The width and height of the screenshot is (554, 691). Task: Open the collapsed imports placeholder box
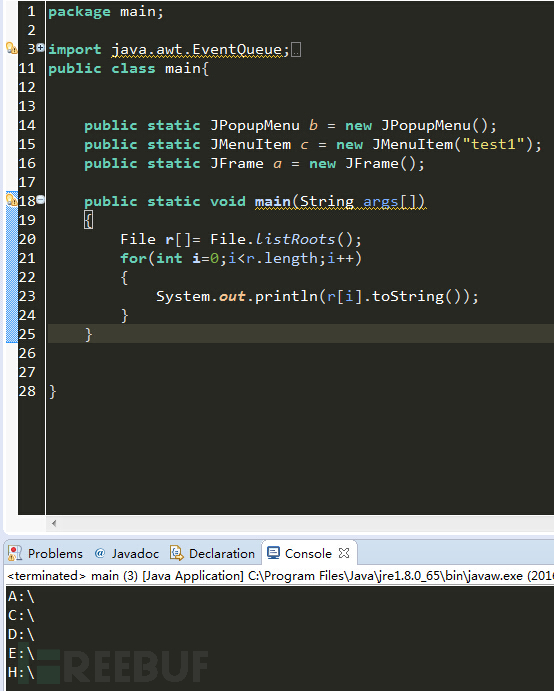coord(296,50)
